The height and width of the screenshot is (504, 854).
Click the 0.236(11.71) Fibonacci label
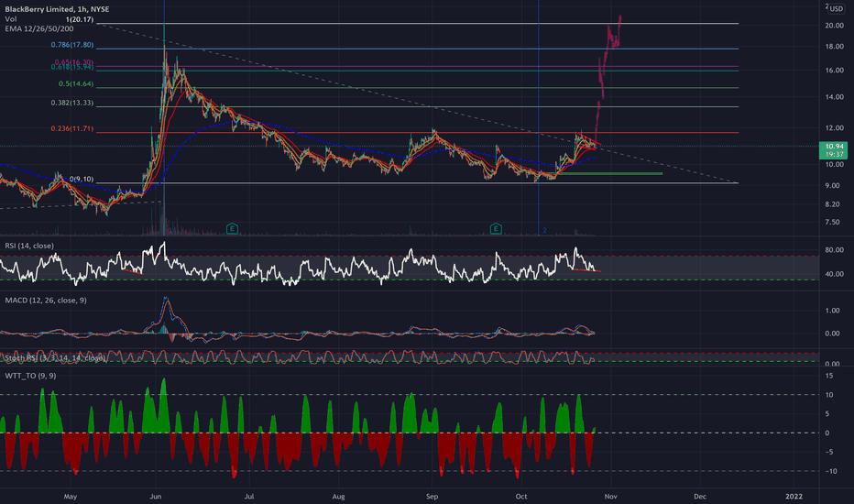click(72, 128)
